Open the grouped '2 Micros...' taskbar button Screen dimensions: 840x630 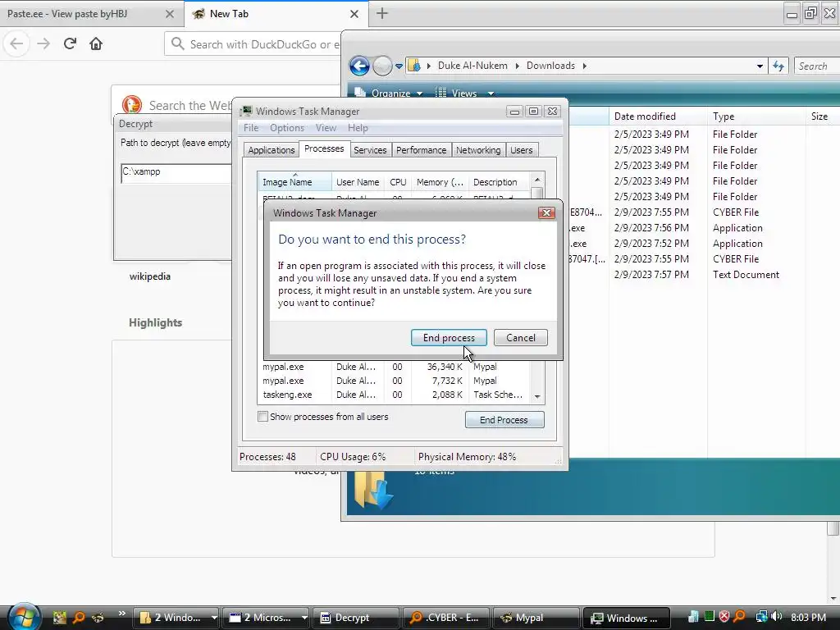(266, 617)
